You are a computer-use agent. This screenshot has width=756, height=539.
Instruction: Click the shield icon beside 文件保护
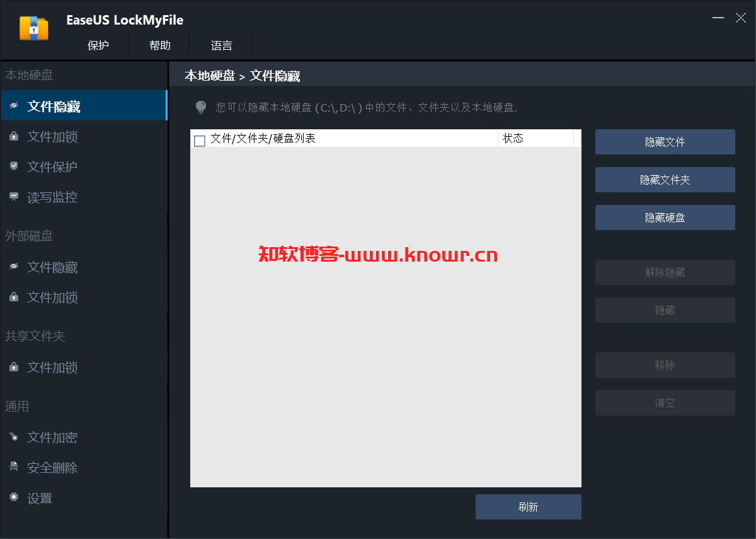click(14, 166)
